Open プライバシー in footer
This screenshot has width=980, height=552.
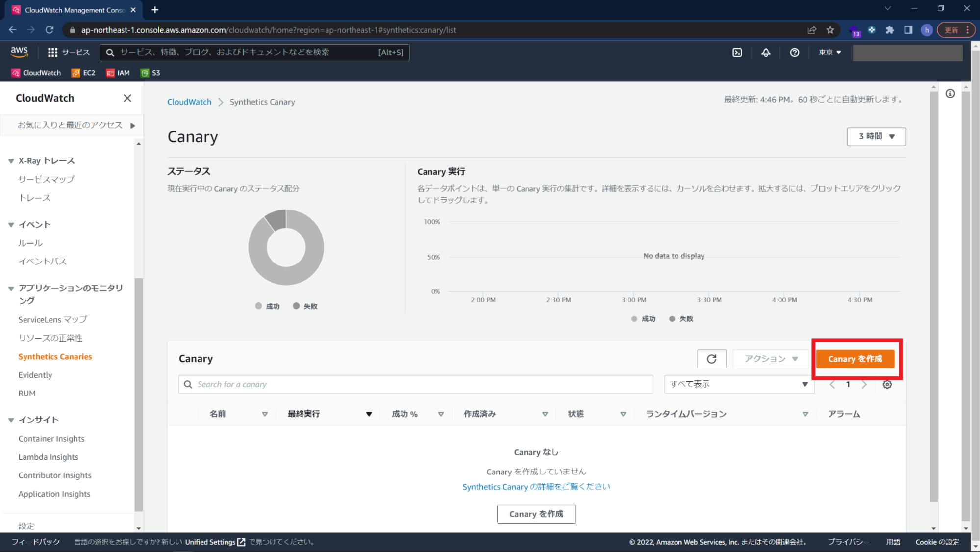coord(848,542)
